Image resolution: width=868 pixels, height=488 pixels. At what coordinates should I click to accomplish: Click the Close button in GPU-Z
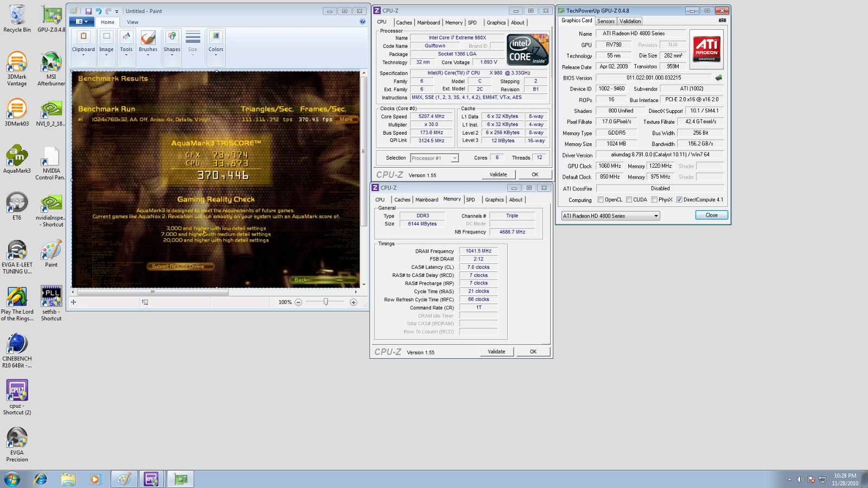(x=711, y=216)
